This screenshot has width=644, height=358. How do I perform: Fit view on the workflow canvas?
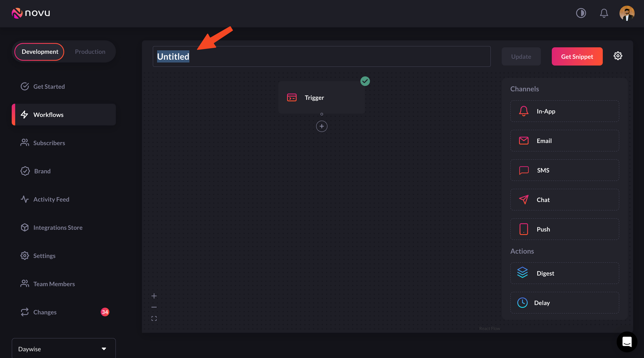pyautogui.click(x=154, y=318)
